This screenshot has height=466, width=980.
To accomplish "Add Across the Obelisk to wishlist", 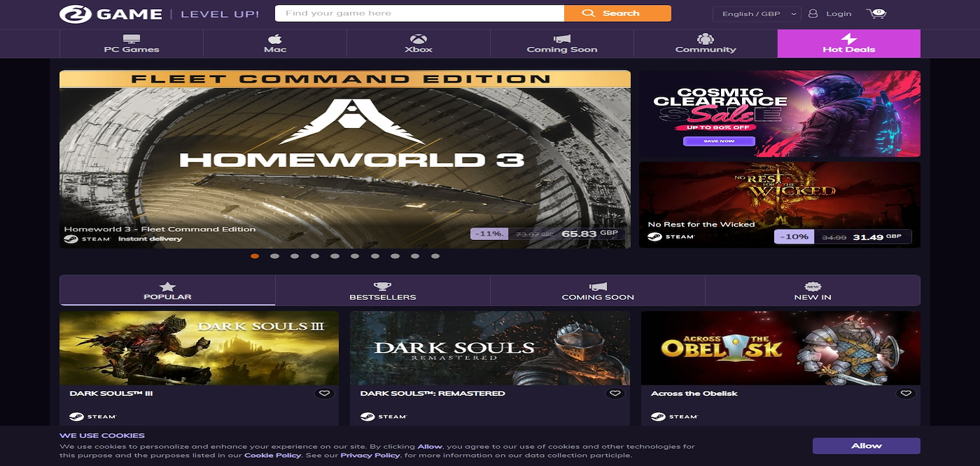I will (x=906, y=394).
